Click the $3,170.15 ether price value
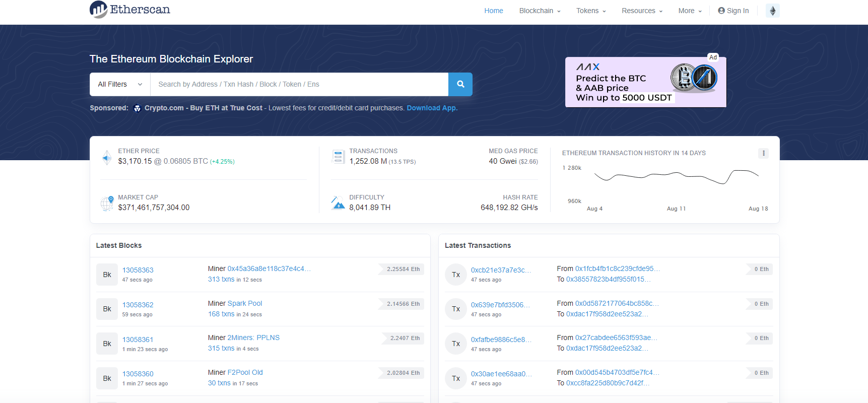 click(x=135, y=161)
